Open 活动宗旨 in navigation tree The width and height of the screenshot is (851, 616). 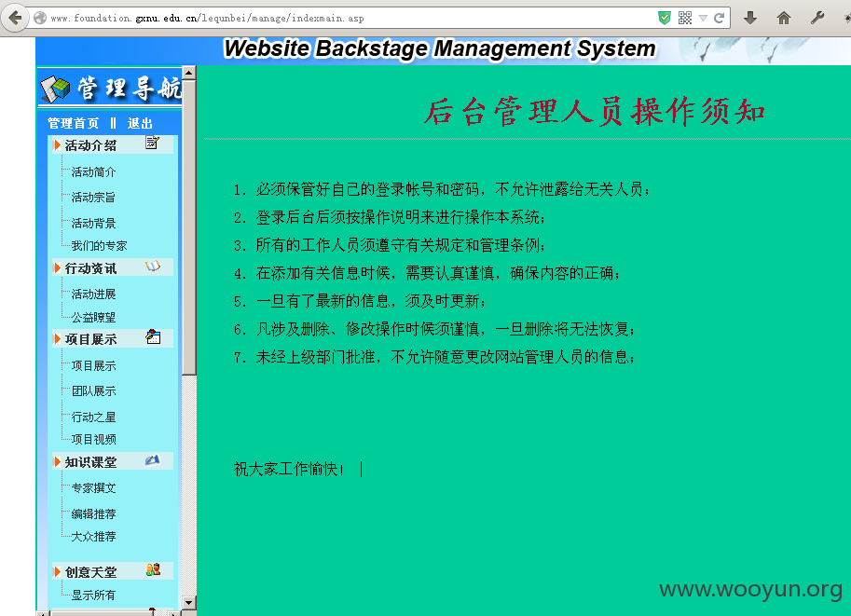93,198
